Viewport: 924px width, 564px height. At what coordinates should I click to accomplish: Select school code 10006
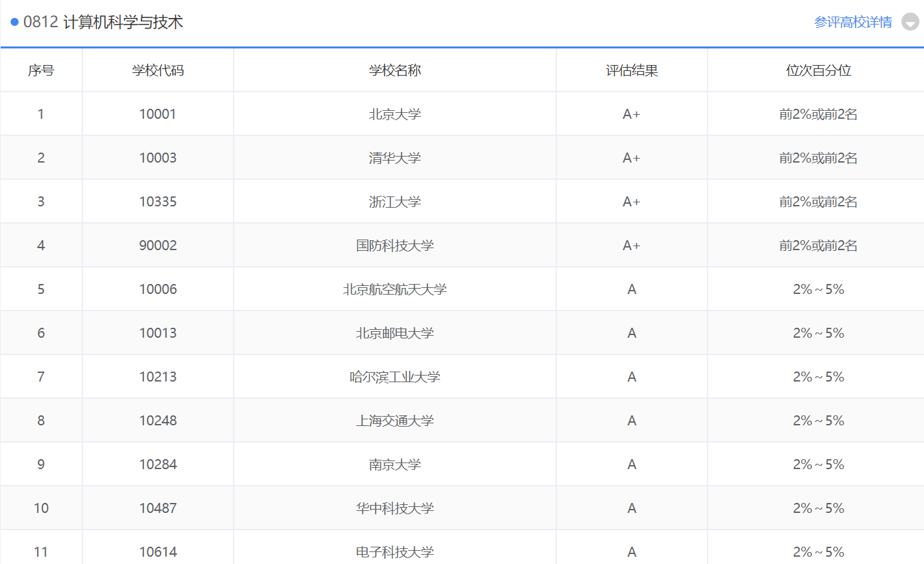click(x=158, y=289)
